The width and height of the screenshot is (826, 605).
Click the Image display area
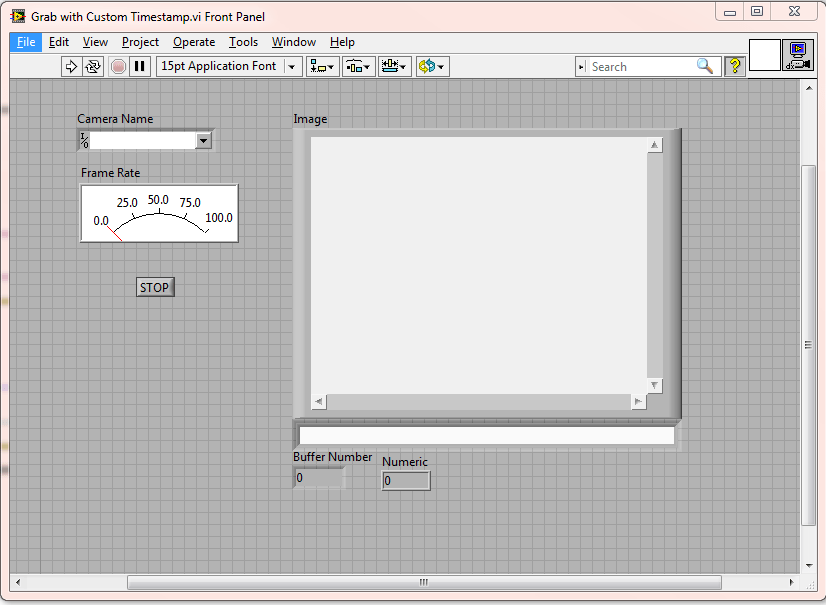479,266
